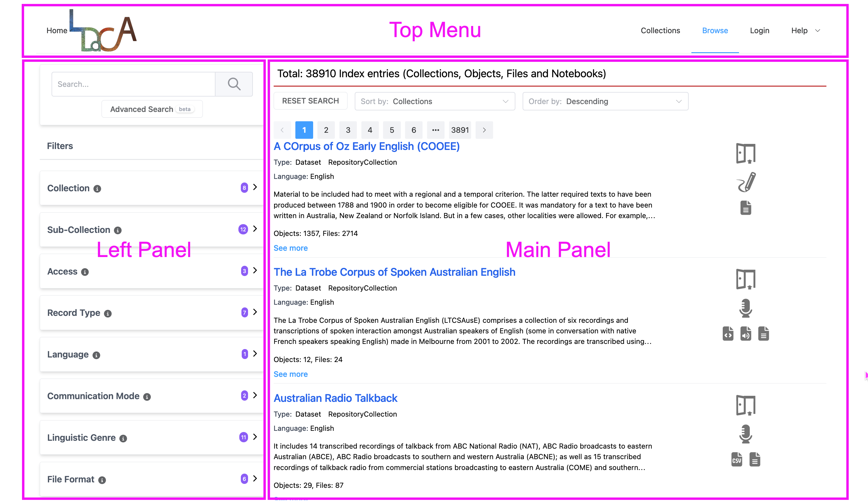Screen dimensions: 868x502
Task: Click the audio file icon for La Trobe Corpus
Action: click(746, 334)
